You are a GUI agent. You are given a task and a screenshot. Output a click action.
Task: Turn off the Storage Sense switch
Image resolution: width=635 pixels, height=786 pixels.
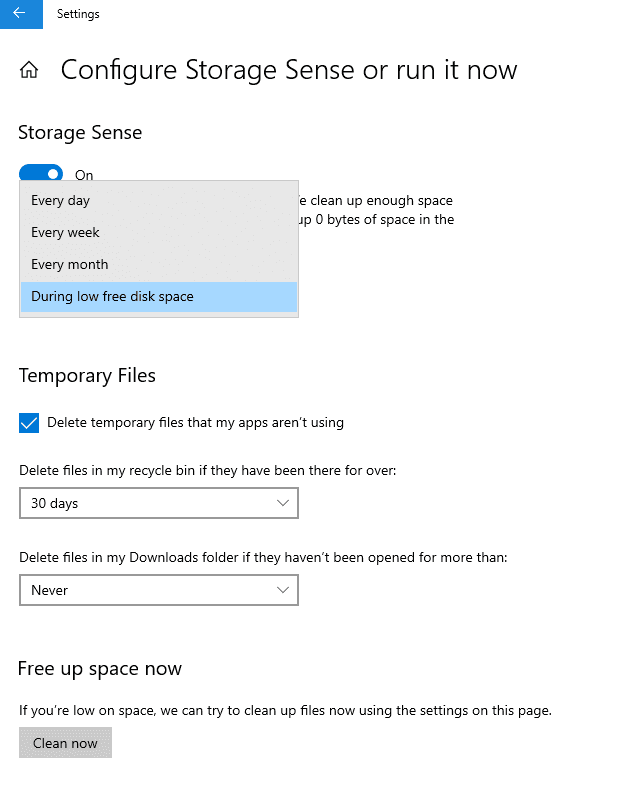[41, 174]
